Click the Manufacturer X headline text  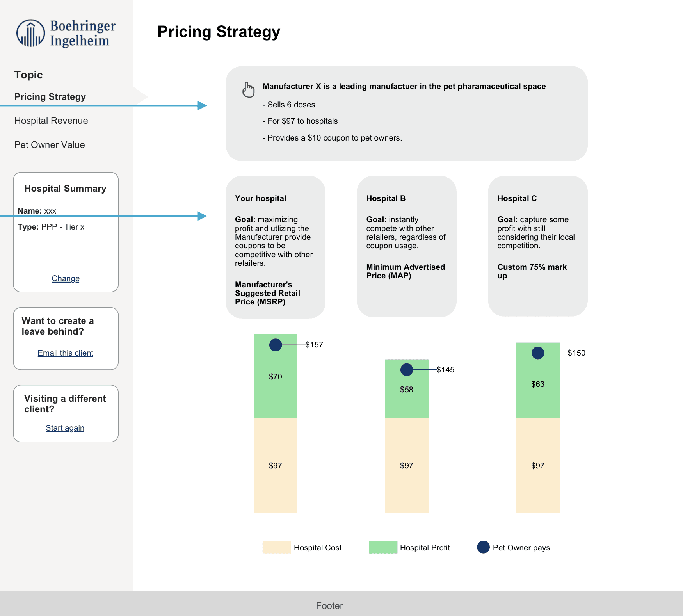pyautogui.click(x=404, y=86)
